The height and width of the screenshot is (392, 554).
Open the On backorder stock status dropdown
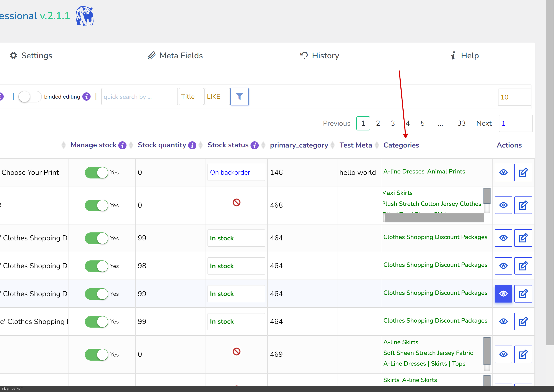236,172
